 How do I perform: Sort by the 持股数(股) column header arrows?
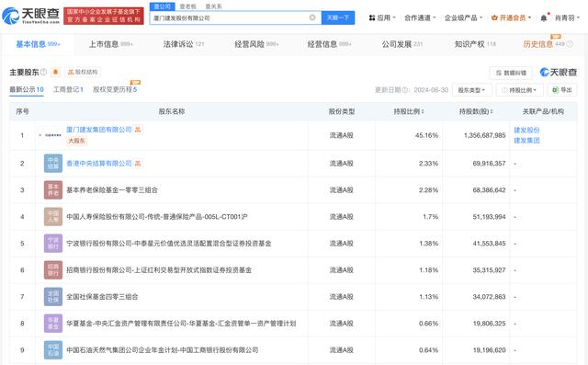coord(492,111)
